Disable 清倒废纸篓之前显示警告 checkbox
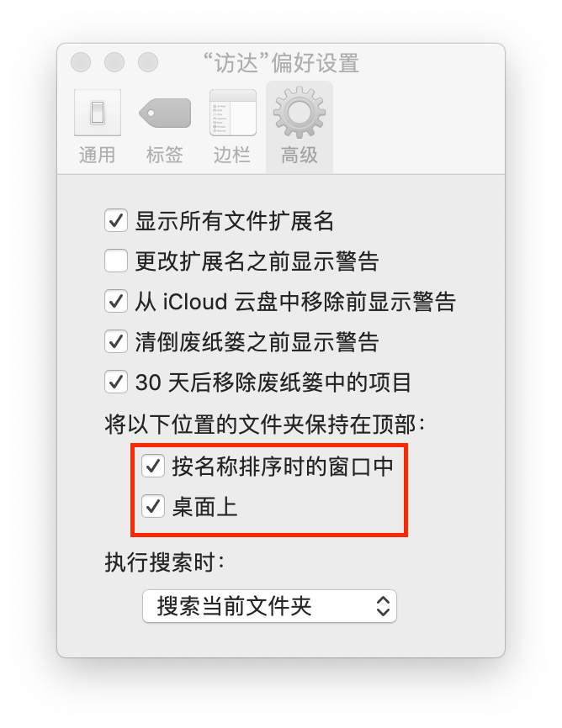Image resolution: width=562 pixels, height=728 pixels. pos(116,341)
